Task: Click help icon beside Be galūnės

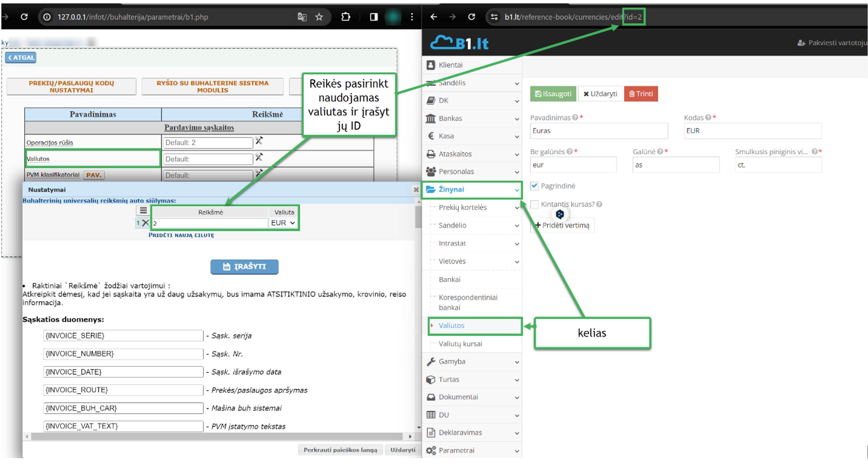Action: [569, 152]
